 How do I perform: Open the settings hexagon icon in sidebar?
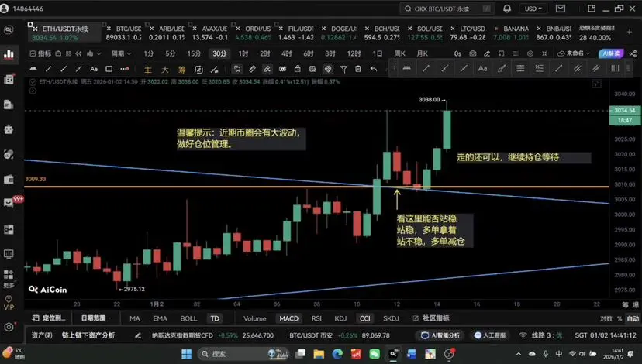coord(9,327)
